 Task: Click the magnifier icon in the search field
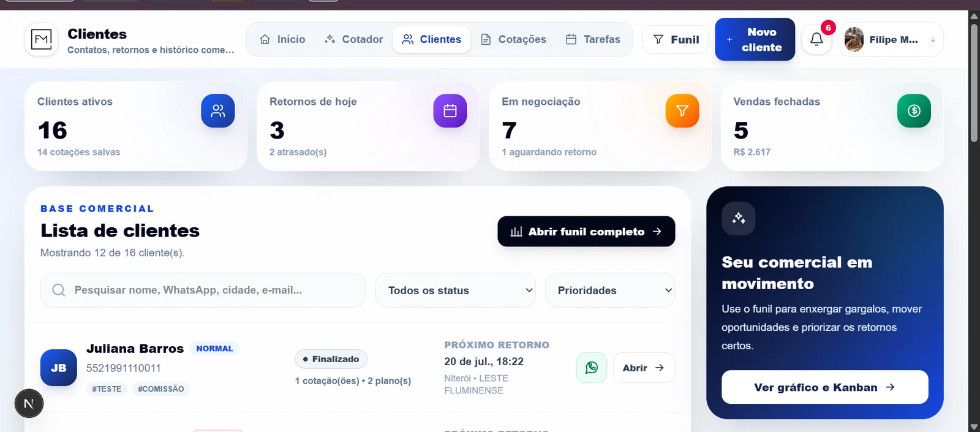(x=59, y=290)
